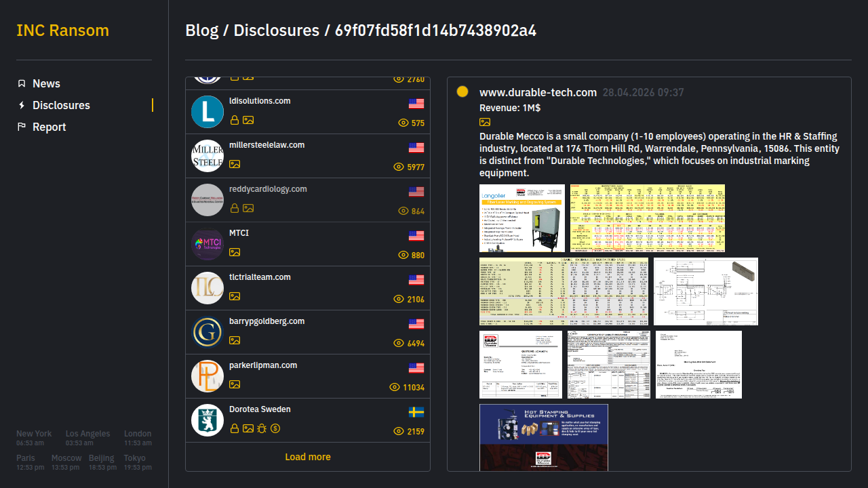Click the Blog breadcrumb link

pos(202,30)
